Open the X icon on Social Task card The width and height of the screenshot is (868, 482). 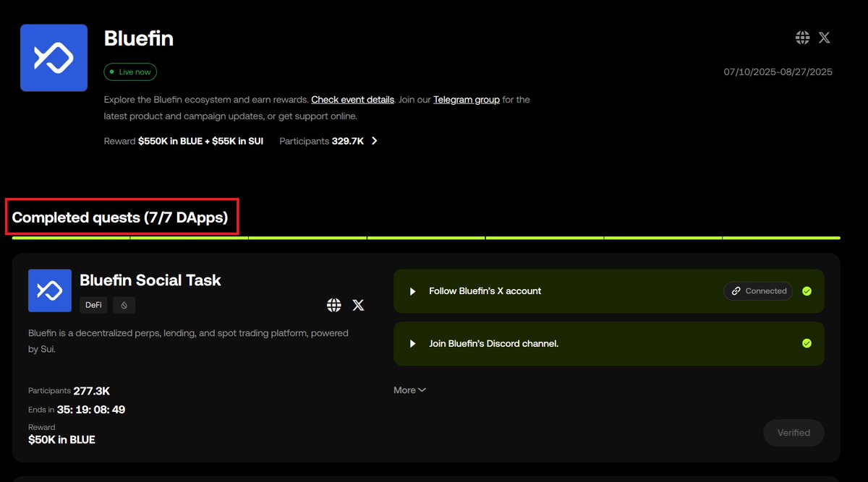(x=358, y=305)
